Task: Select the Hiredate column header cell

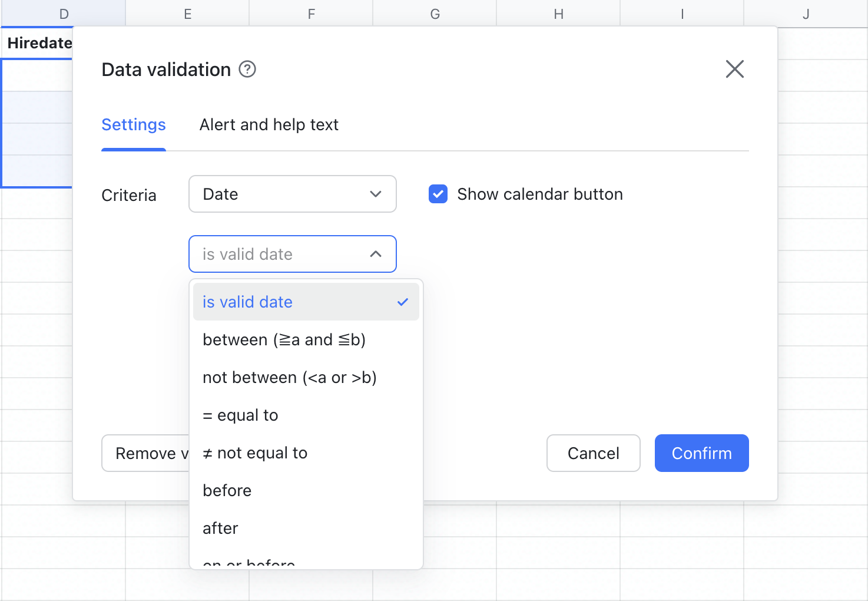Action: (x=37, y=42)
